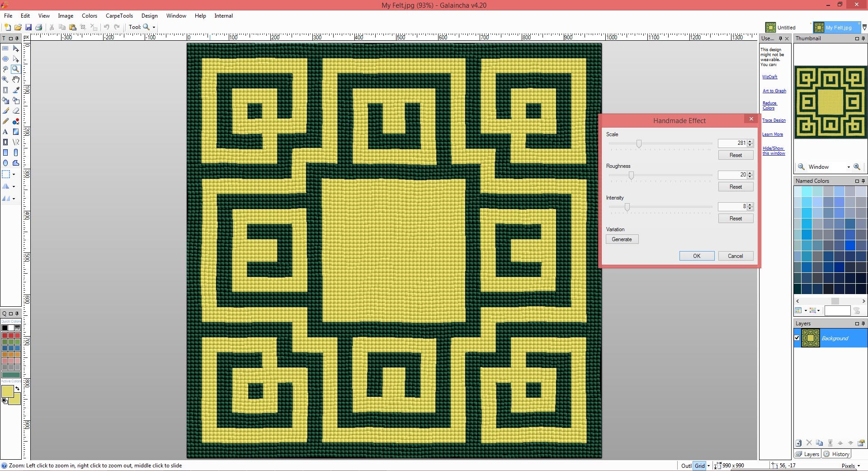Open the thumbnail Window zoom dropdown
The image size is (868, 471).
848,167
